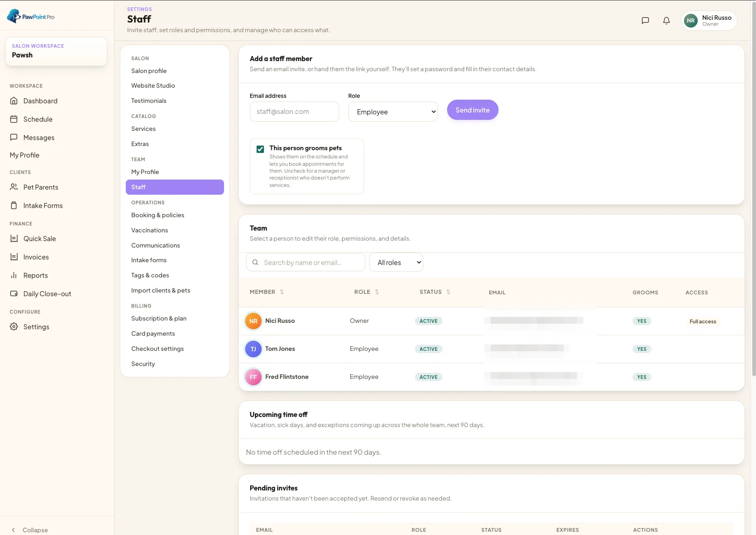Click the Intake Forms clipboard icon
This screenshot has width=756, height=535.
tap(14, 205)
